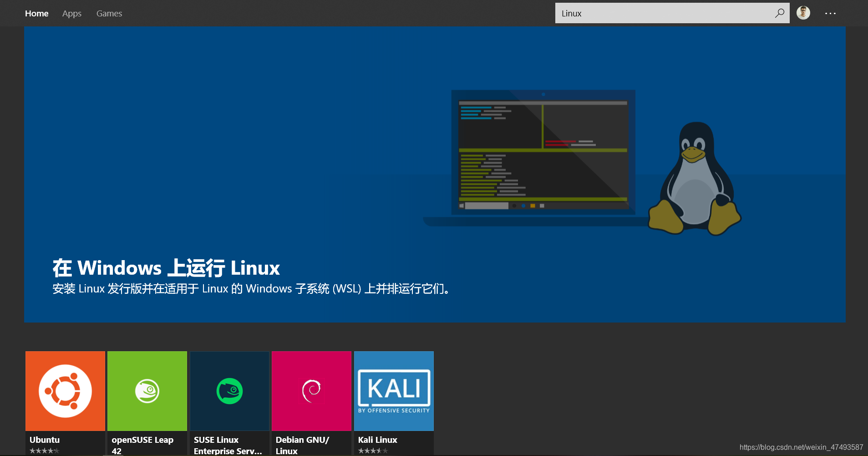Click the Debian GNU/Linux name label
The image size is (868, 456).
tap(302, 445)
